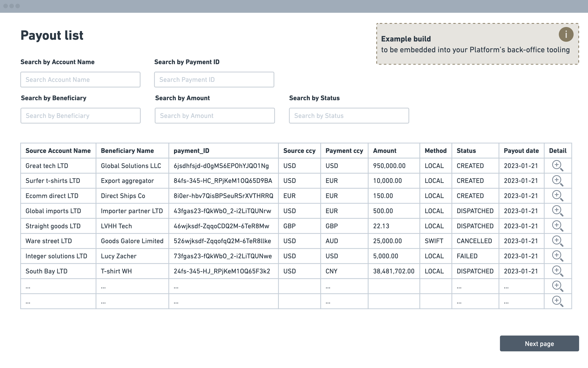Select the Search by Beneficiary field

coord(81,116)
